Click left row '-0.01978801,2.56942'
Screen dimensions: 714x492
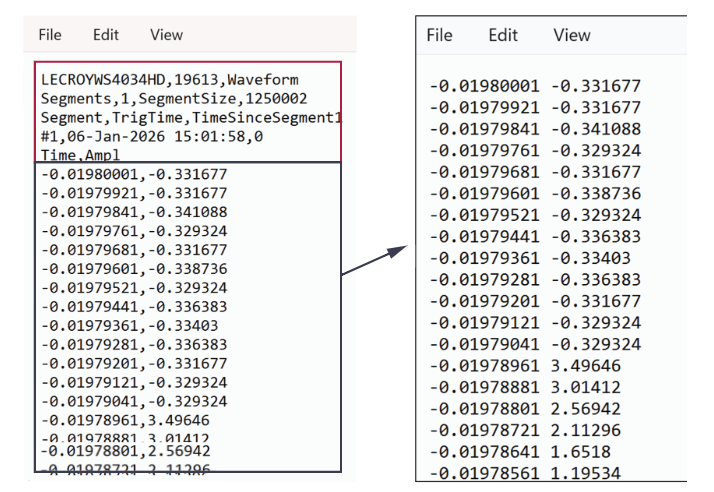point(125,451)
